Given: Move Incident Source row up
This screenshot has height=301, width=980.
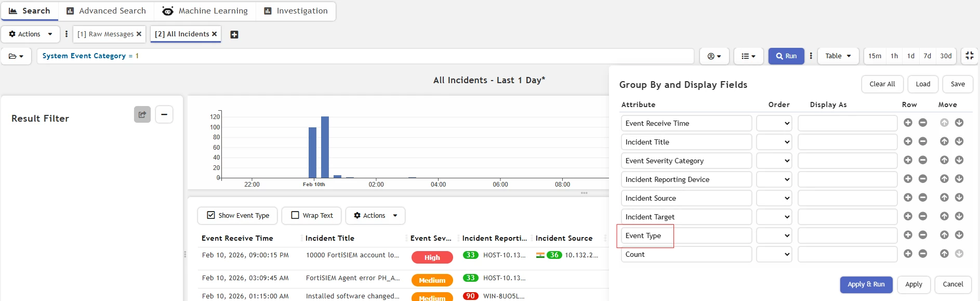Looking at the screenshot, I should point(944,198).
